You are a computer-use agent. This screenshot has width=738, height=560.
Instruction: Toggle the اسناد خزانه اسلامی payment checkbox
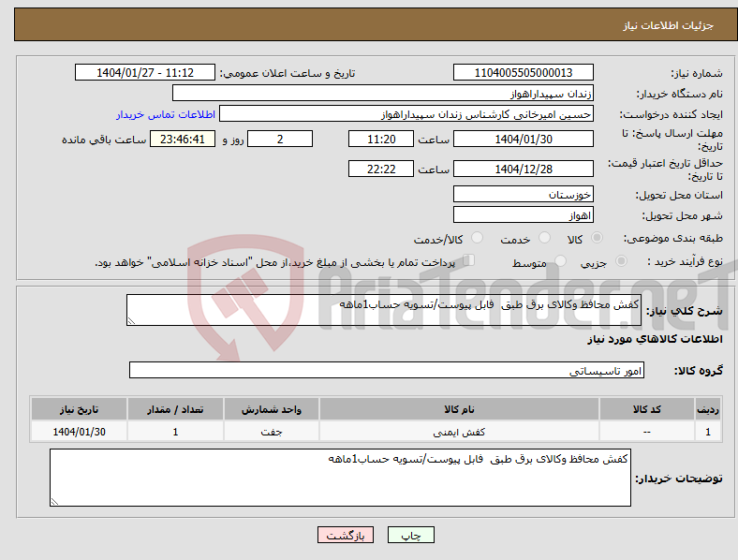[469, 260]
